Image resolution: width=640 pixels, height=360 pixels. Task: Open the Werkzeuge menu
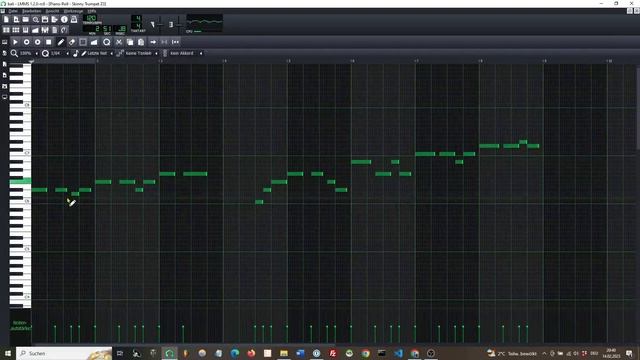73,11
